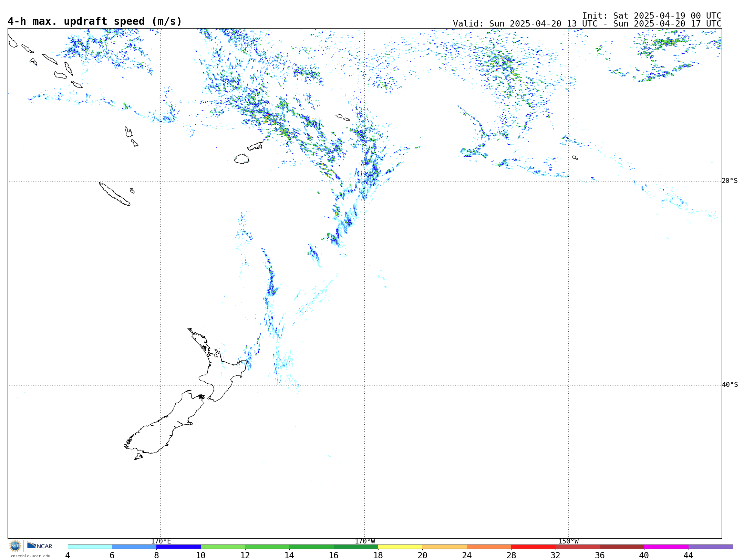744x560 pixels.
Task: Click the 20°S latitude label
Action: 730,181
